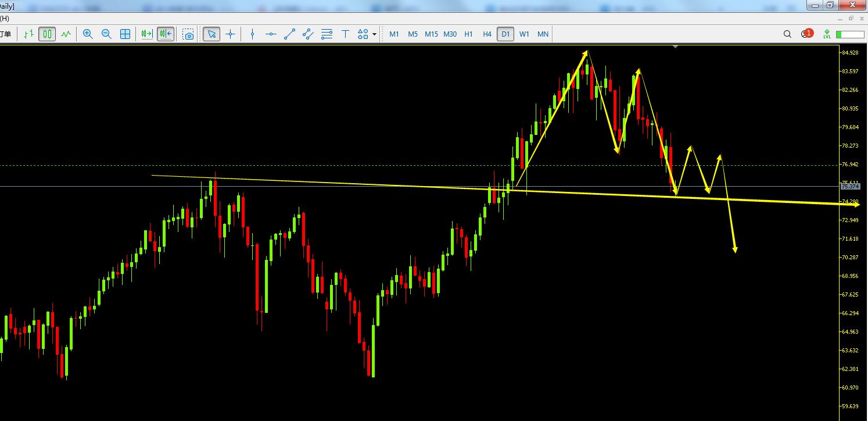The image size is (868, 421).
Task: Zoom in on the chart
Action: (x=88, y=34)
